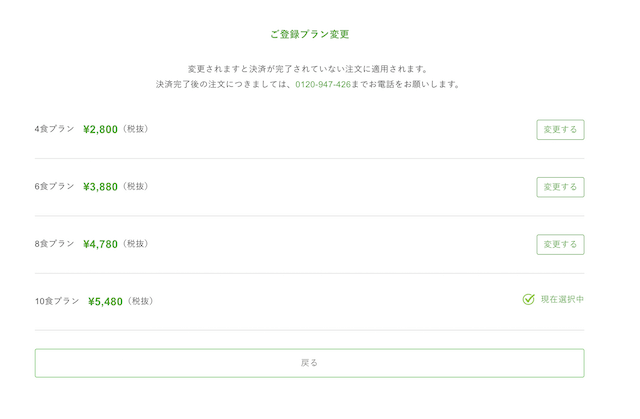
Task: Click the ¥3,880 price
Action: 100,187
